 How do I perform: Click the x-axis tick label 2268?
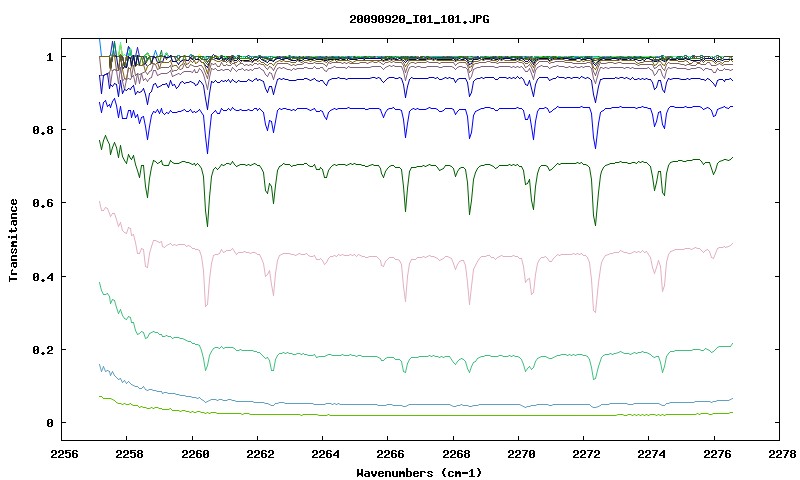coord(455,454)
